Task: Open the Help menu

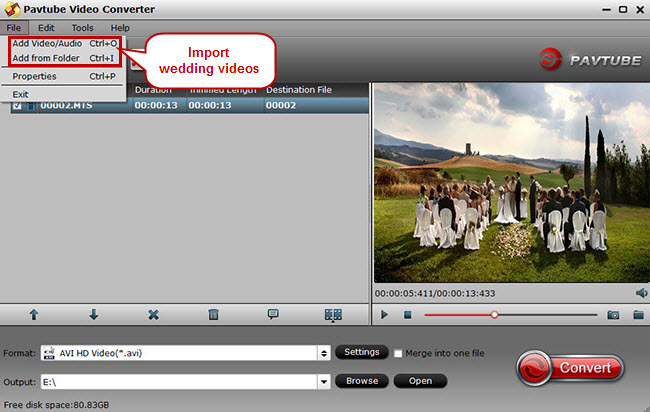Action: [x=120, y=28]
